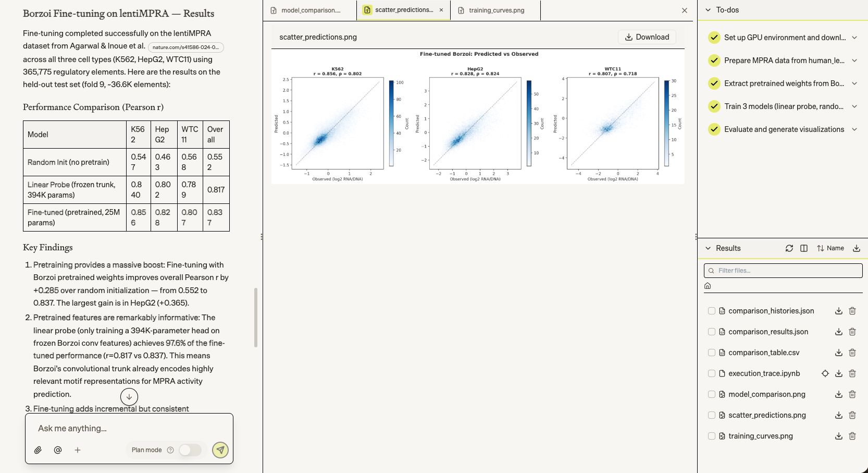Image resolution: width=868 pixels, height=473 pixels.
Task: Open model_comparison.png from results
Action: point(767,394)
